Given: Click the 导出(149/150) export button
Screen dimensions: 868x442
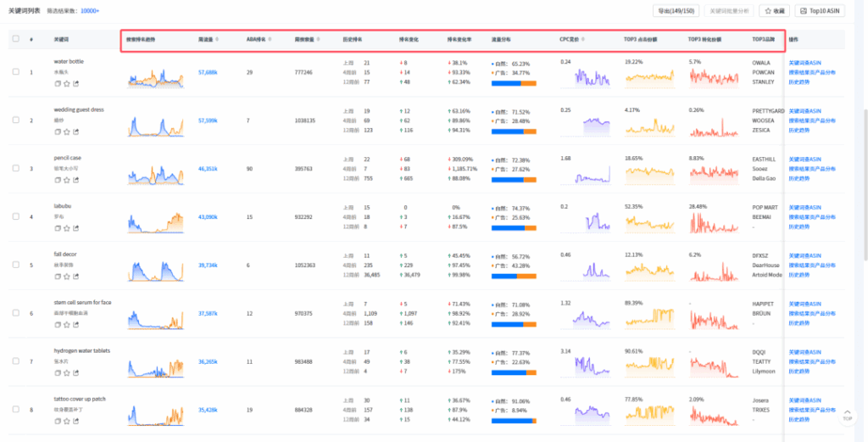Looking at the screenshot, I should click(676, 11).
